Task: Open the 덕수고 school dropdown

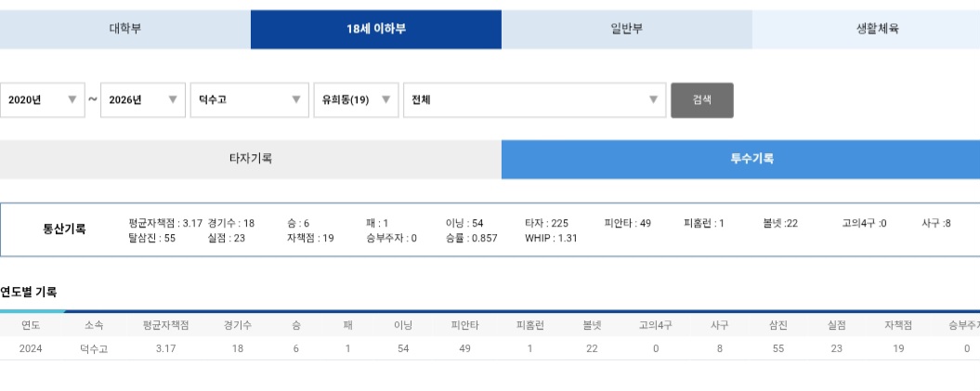Action: pos(249,100)
